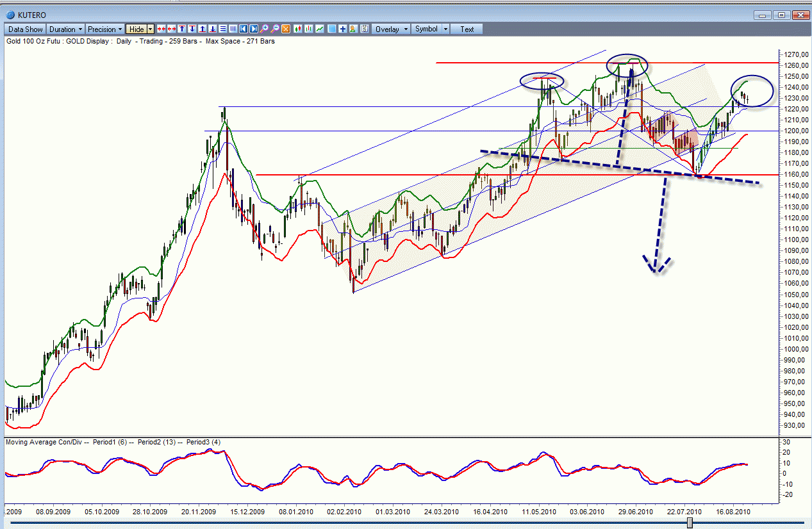Open the Duration dropdown
This screenshot has height=529, width=812.
pyautogui.click(x=66, y=29)
